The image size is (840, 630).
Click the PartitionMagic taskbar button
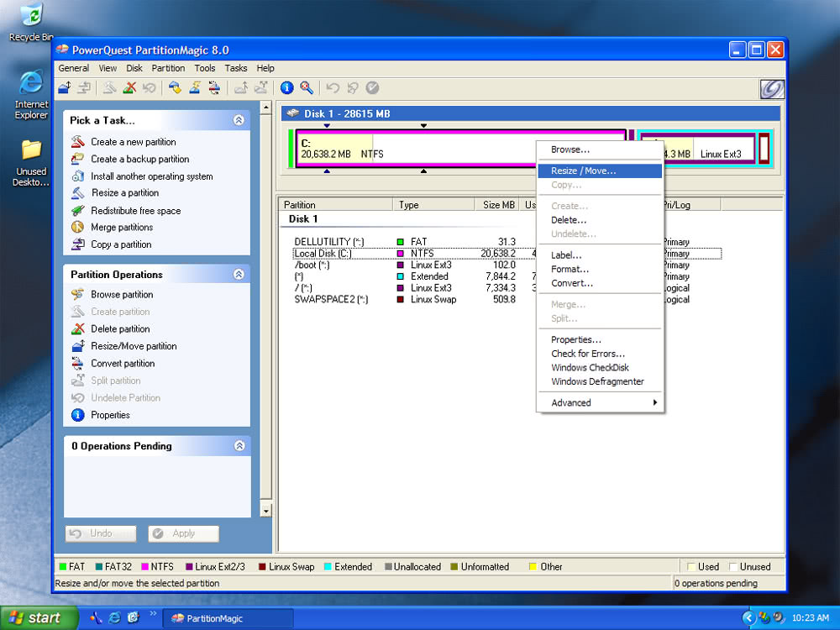(228, 618)
